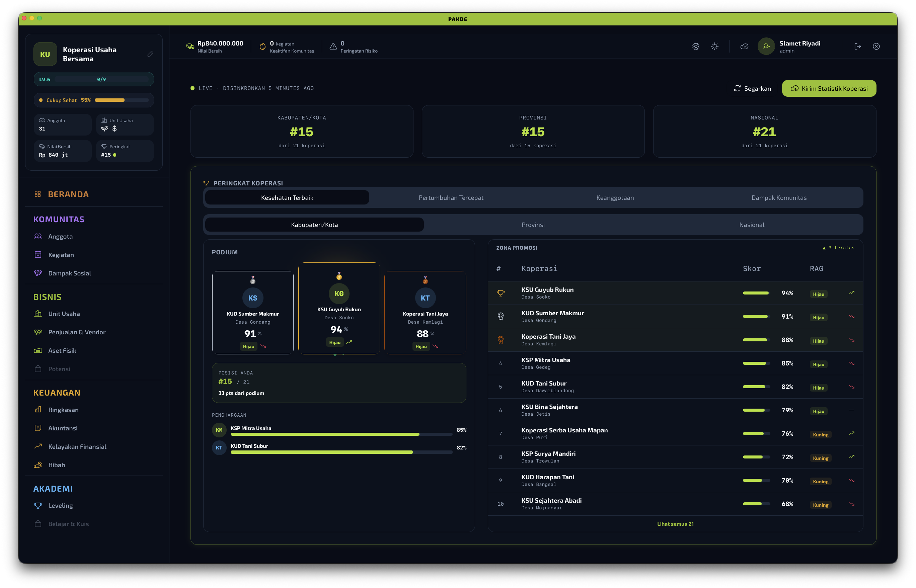Viewport: 916px width, 588px height.
Task: Open Penjualan & Vendor page
Action: [x=94, y=332]
